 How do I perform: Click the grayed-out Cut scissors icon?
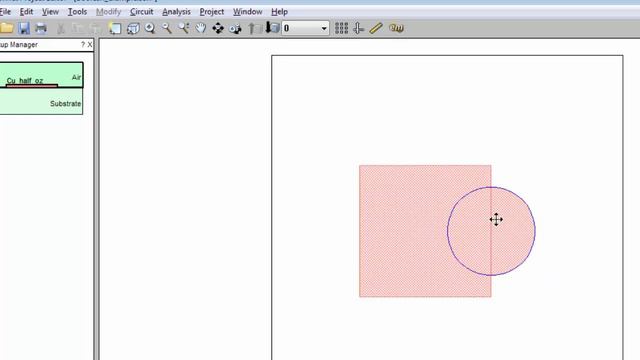click(x=61, y=28)
